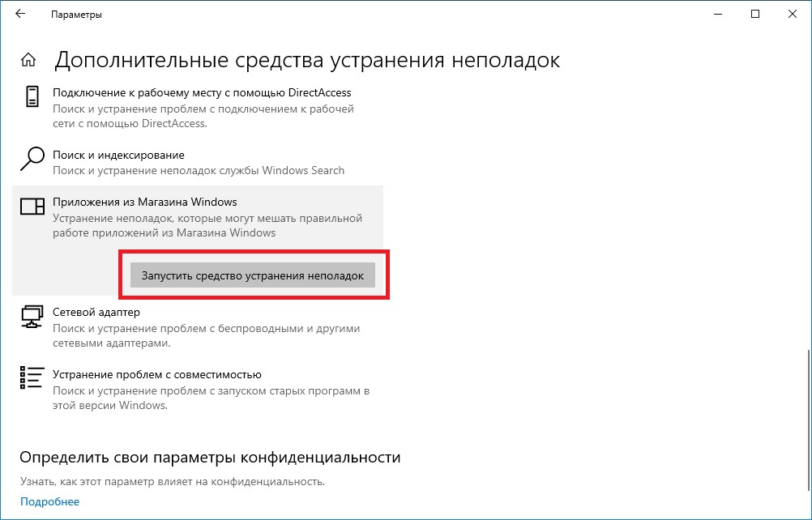
Task: Click the compatibility troubleshooter list icon
Action: click(x=32, y=379)
